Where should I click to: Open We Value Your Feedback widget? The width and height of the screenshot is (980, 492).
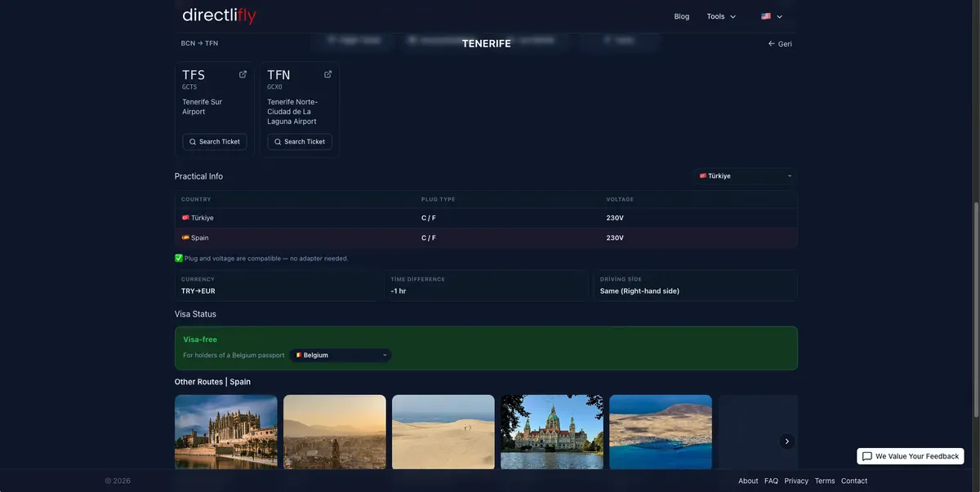point(911,457)
